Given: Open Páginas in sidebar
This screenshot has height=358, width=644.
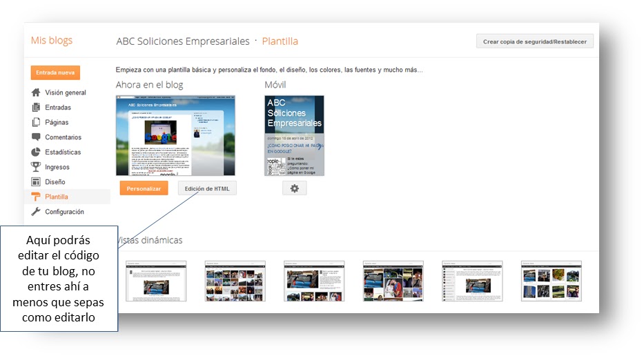Looking at the screenshot, I should click(x=57, y=122).
